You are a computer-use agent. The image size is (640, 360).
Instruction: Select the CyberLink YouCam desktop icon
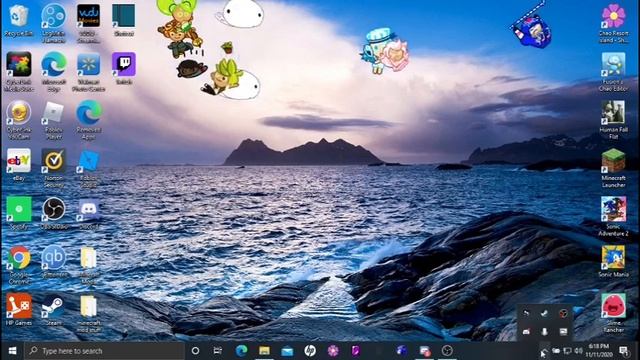coord(18,120)
